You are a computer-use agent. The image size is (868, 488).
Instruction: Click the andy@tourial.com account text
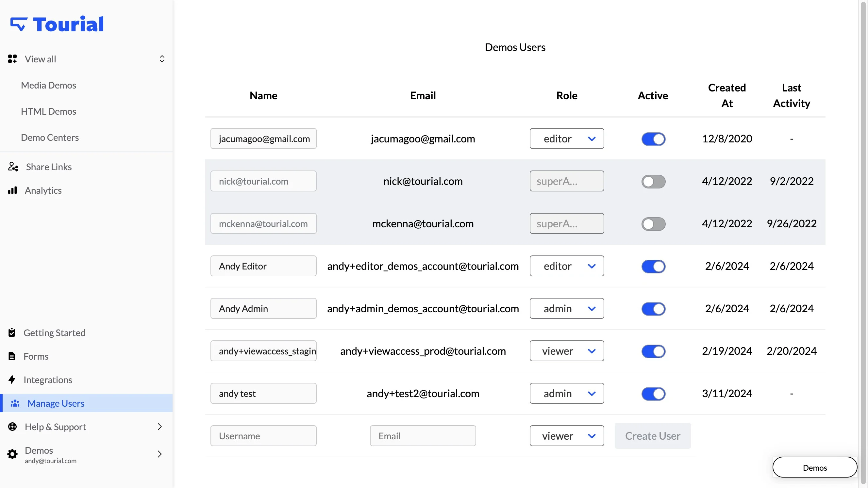[x=51, y=461]
